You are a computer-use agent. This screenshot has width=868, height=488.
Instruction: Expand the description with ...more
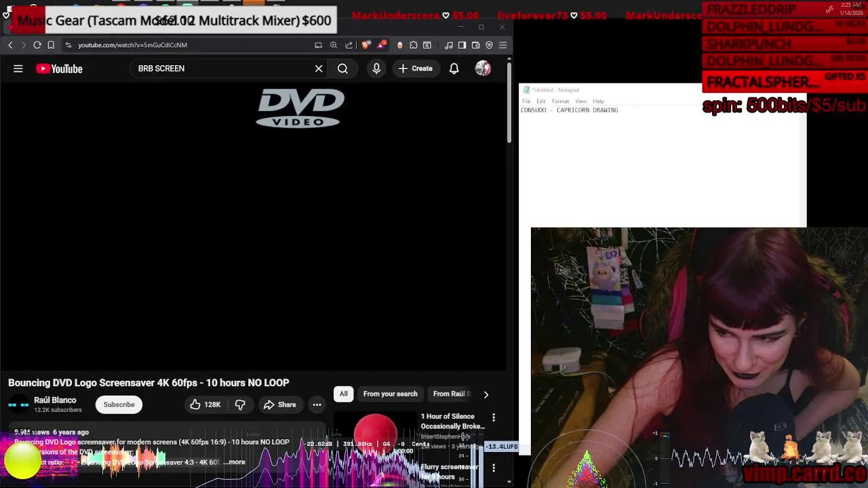235,462
